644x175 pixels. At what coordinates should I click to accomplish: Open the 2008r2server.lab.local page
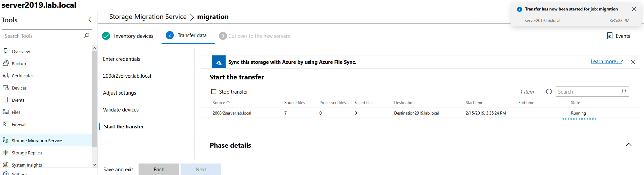[127, 76]
